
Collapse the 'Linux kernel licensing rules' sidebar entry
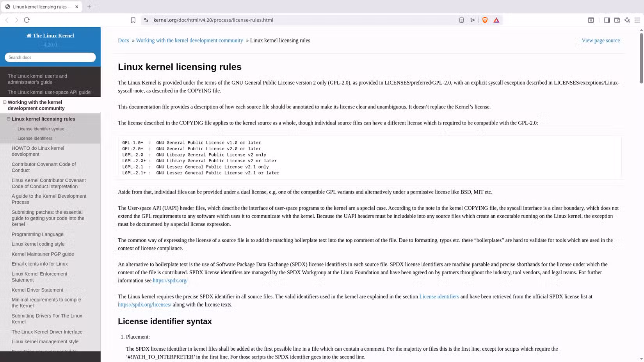click(9, 119)
